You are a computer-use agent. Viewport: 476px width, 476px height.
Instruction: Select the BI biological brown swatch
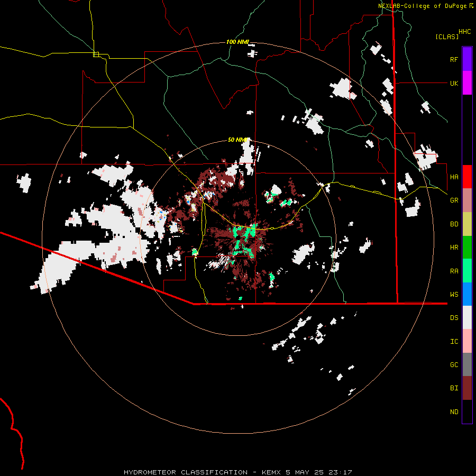tap(467, 388)
